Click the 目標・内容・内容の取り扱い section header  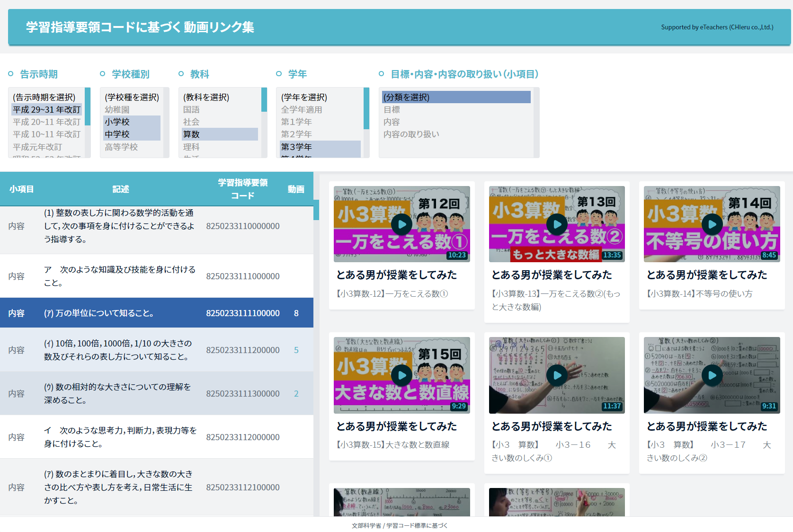click(x=464, y=74)
